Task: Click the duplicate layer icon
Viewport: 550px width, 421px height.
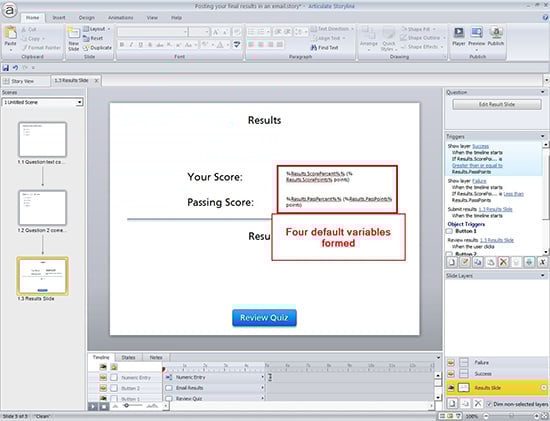Action: pyautogui.click(x=465, y=403)
